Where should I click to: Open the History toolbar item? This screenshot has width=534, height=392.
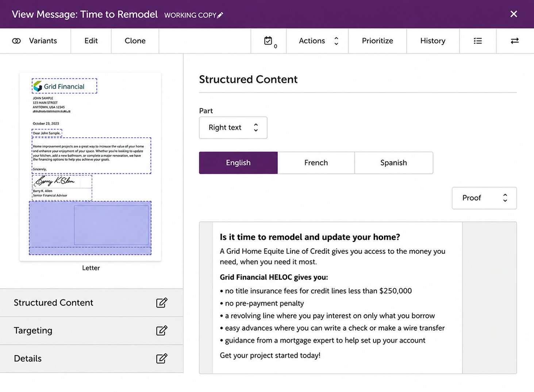[433, 41]
